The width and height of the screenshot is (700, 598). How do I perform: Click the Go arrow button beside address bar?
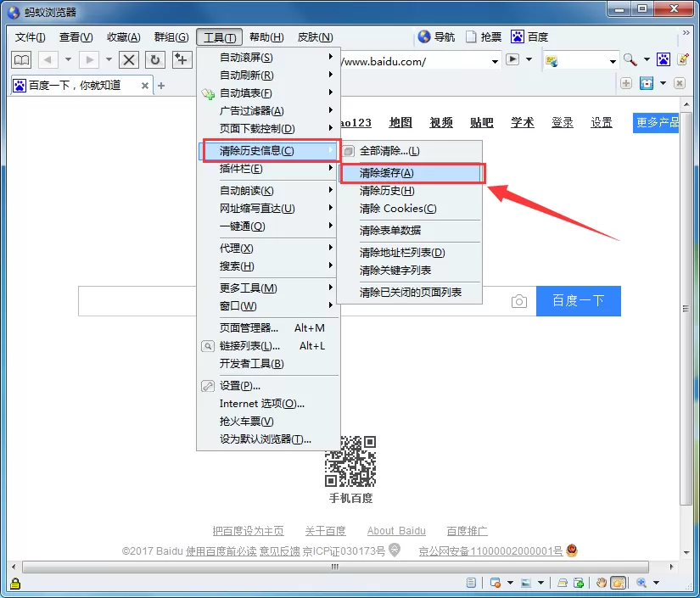[512, 59]
